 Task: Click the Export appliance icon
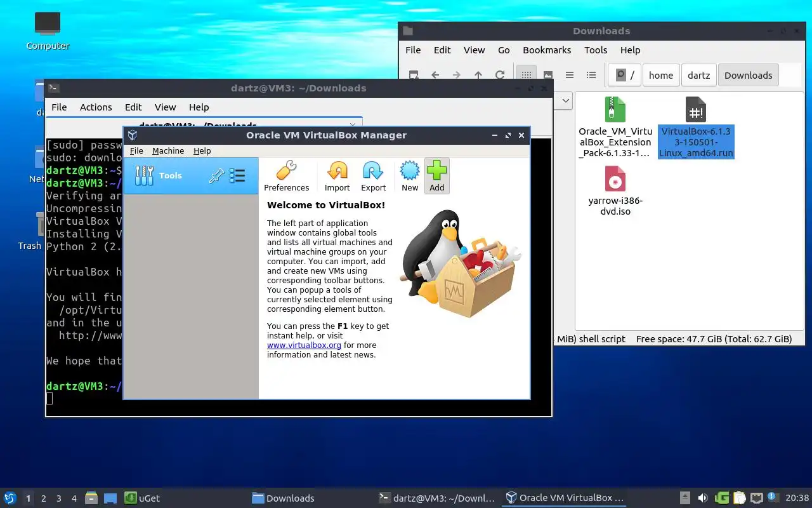[x=373, y=176]
